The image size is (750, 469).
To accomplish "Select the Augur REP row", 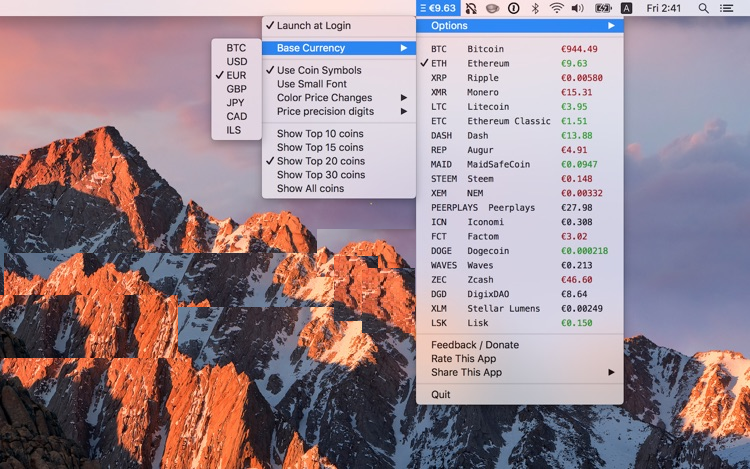I will 519,150.
